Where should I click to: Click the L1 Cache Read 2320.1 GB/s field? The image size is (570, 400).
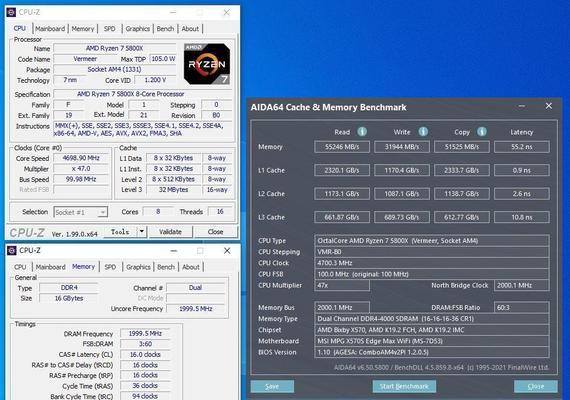[x=342, y=170]
